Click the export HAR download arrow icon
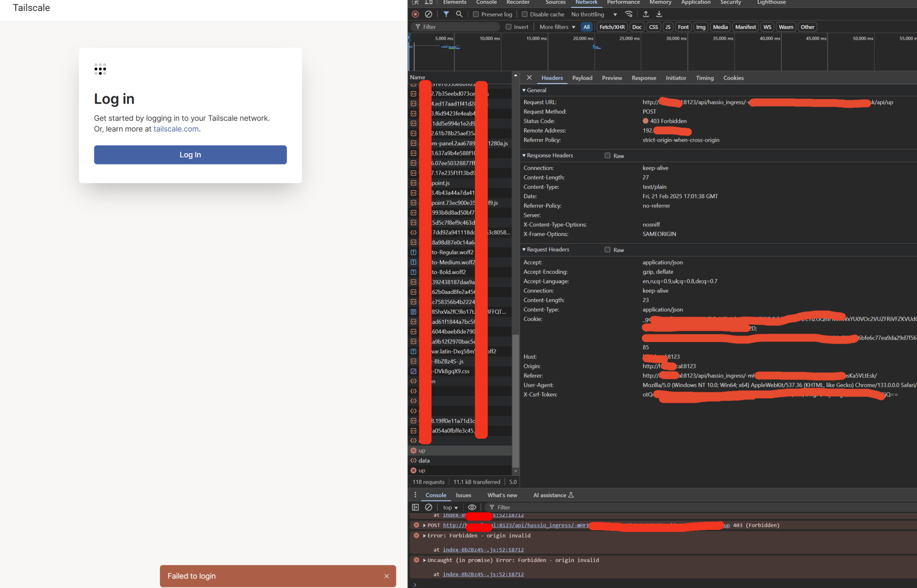Viewport: 917px width, 588px height. coord(659,14)
